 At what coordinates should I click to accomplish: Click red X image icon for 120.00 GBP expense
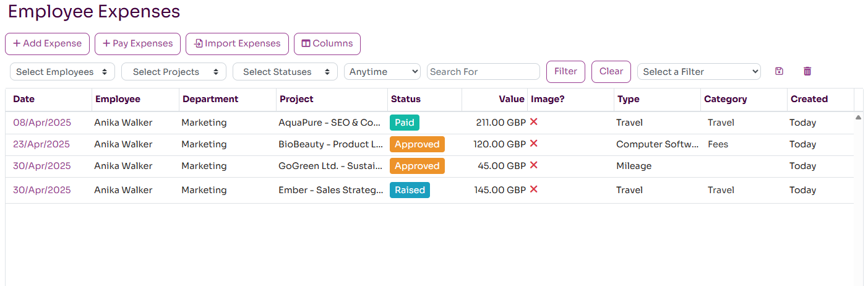coord(533,144)
